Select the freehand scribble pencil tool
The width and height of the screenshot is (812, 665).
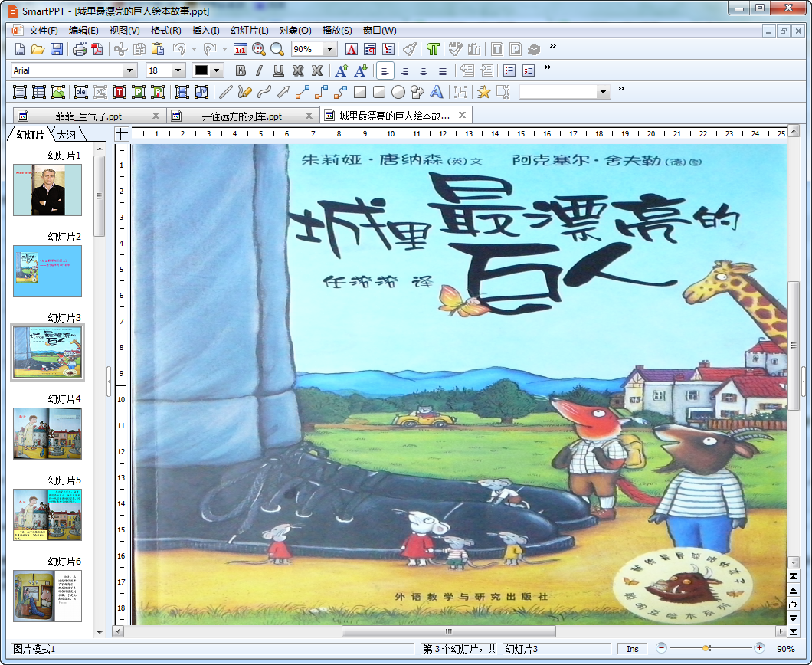tap(245, 92)
